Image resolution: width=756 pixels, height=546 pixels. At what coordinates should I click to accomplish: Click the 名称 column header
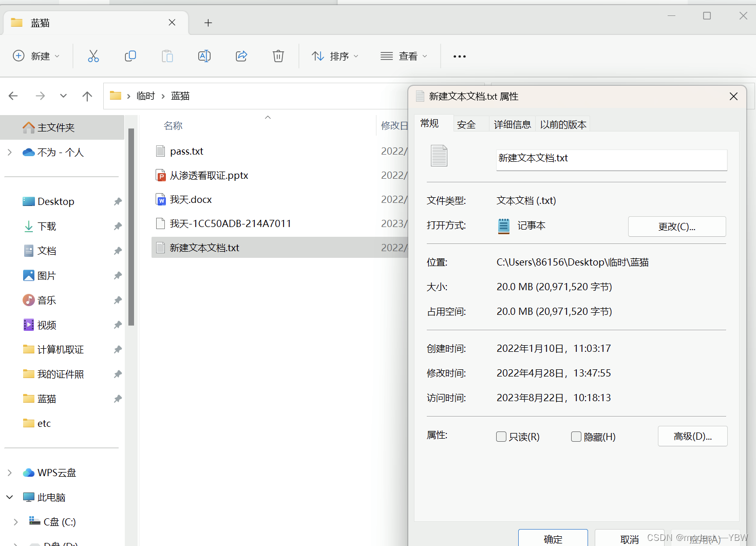[x=173, y=125]
